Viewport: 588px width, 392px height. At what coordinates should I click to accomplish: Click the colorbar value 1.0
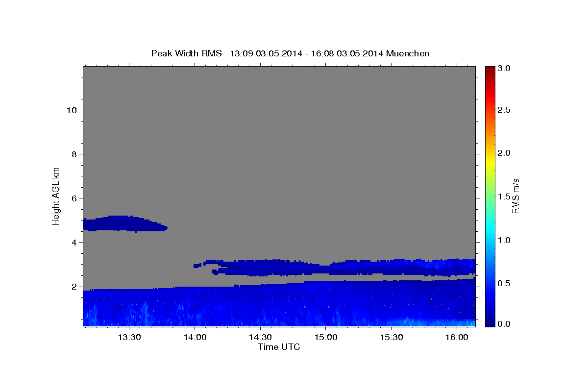[505, 240]
